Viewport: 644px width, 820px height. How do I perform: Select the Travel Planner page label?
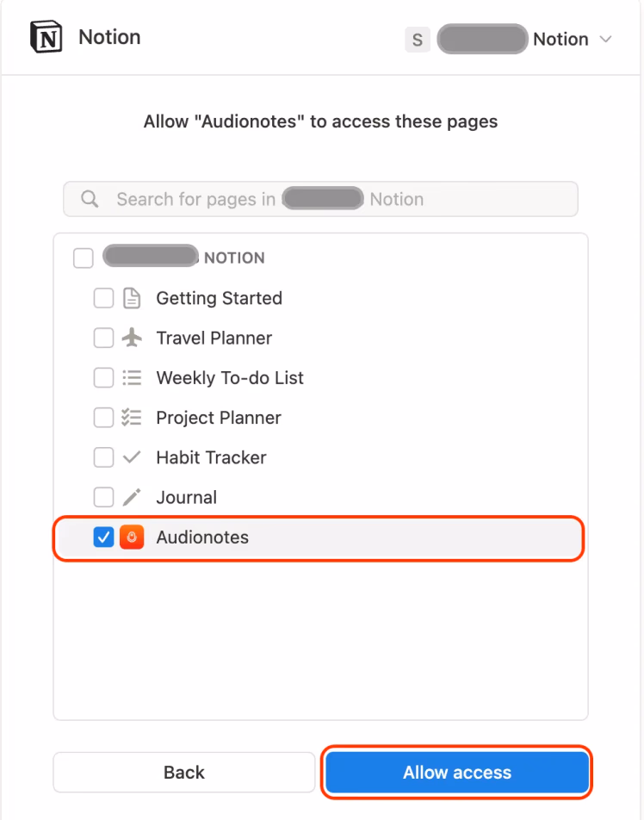(x=214, y=338)
